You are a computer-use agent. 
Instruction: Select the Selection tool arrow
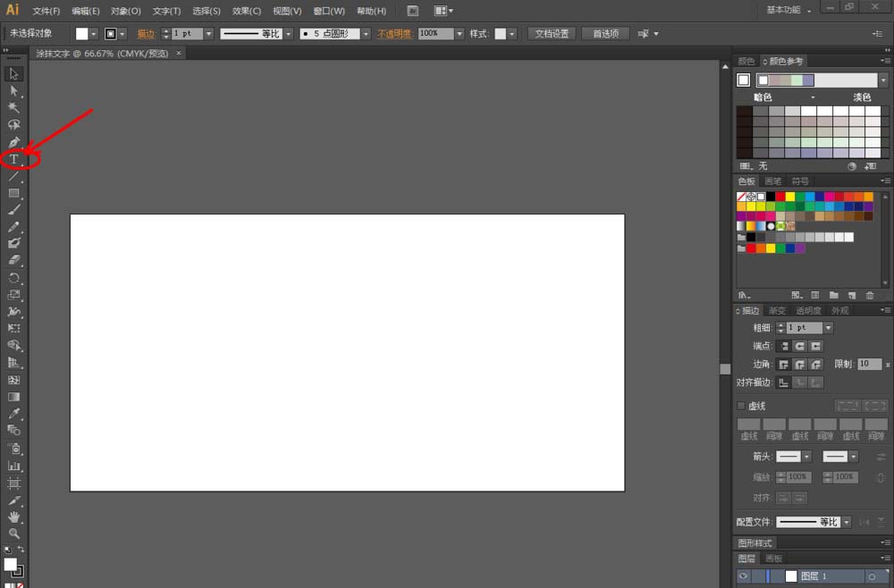13,74
